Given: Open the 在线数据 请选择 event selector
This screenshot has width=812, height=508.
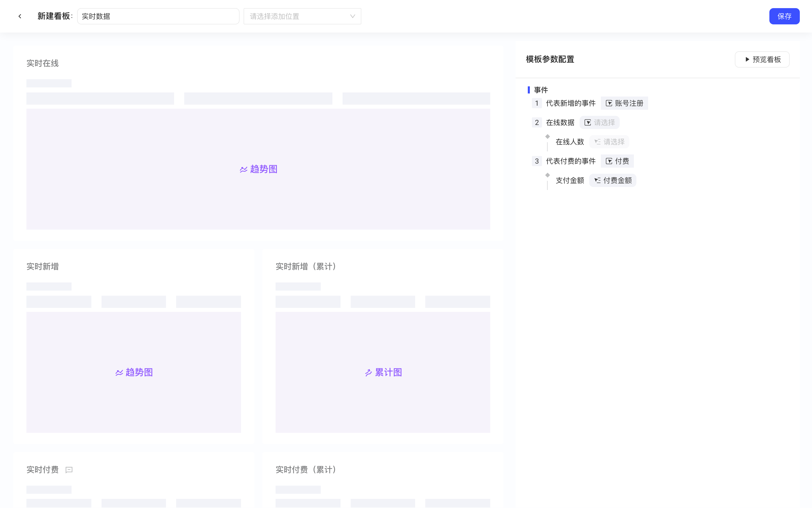Looking at the screenshot, I should pyautogui.click(x=599, y=123).
